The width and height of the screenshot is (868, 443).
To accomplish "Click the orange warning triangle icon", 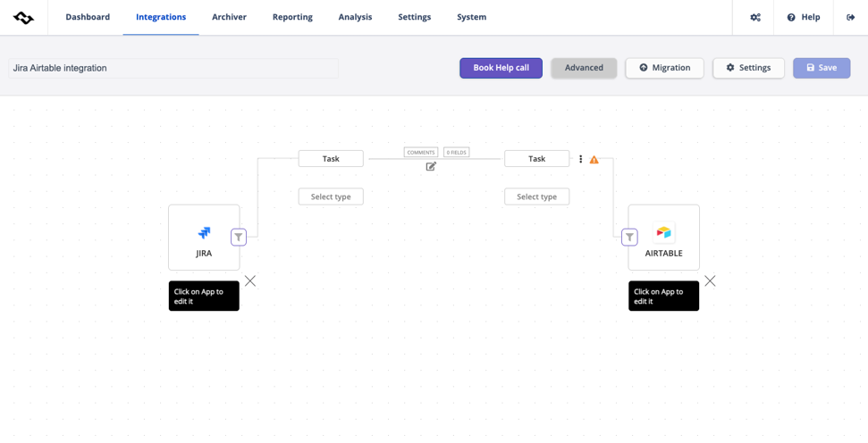I will coord(594,160).
